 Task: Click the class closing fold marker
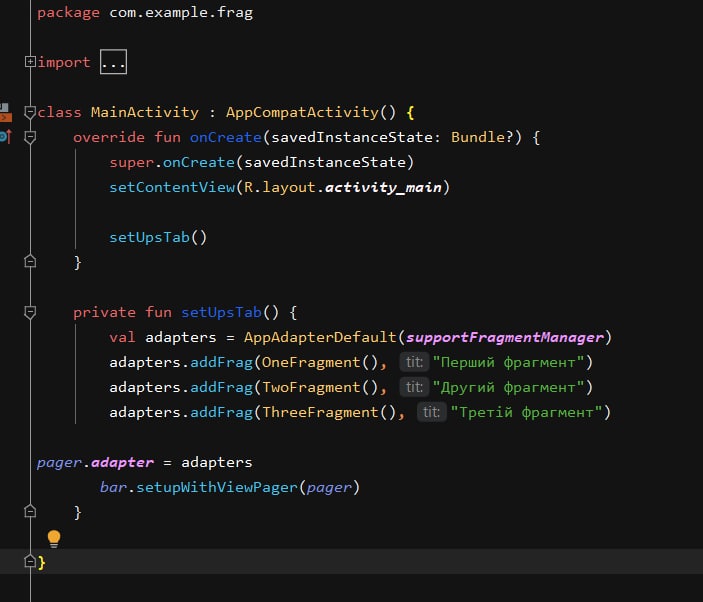[x=30, y=561]
